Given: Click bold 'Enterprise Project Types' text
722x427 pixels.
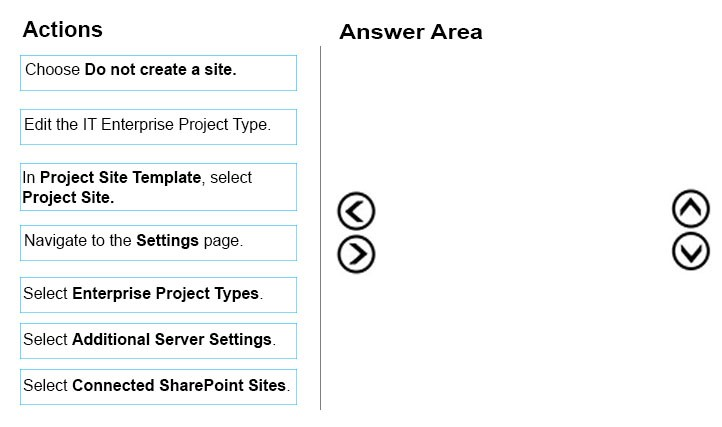Looking at the screenshot, I should click(x=166, y=293).
